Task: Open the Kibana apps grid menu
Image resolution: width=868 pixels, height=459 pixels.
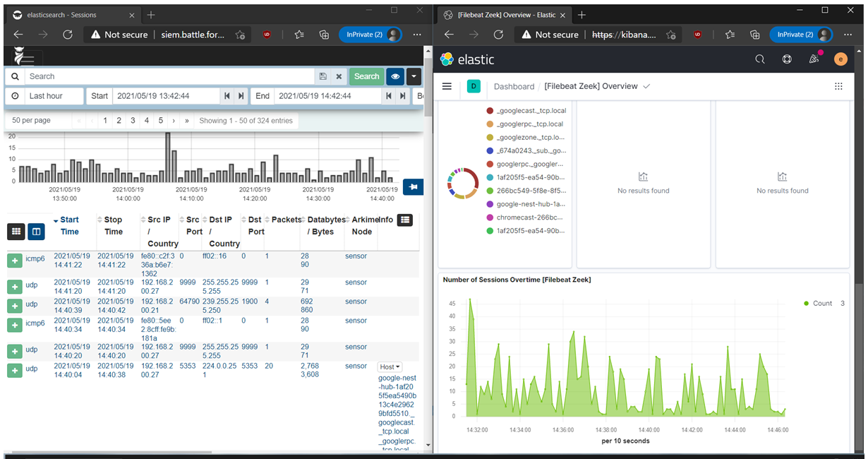Action: (838, 86)
